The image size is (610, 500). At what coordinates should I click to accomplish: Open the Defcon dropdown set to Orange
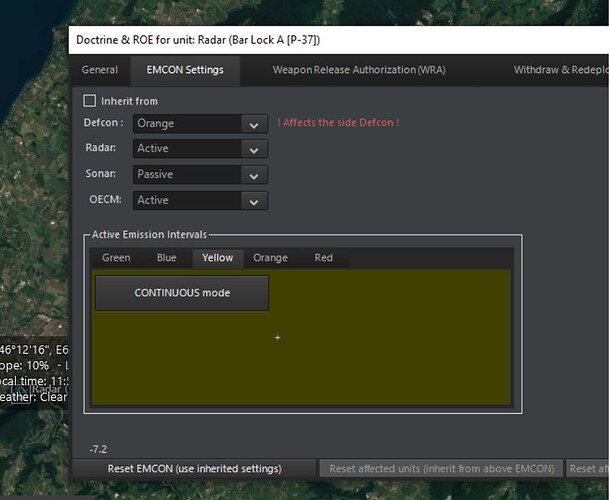click(x=200, y=124)
